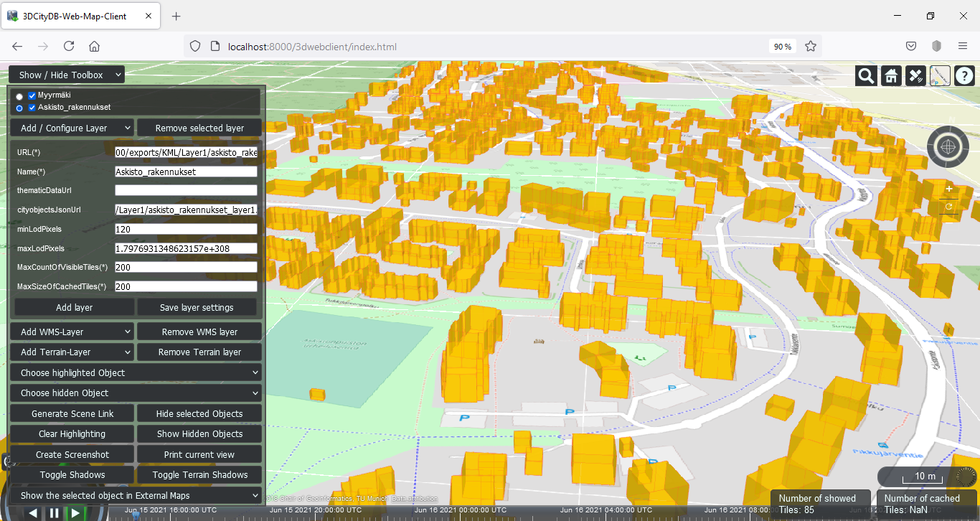The image size is (980, 521).
Task: Click the home view icon
Action: pyautogui.click(x=890, y=76)
